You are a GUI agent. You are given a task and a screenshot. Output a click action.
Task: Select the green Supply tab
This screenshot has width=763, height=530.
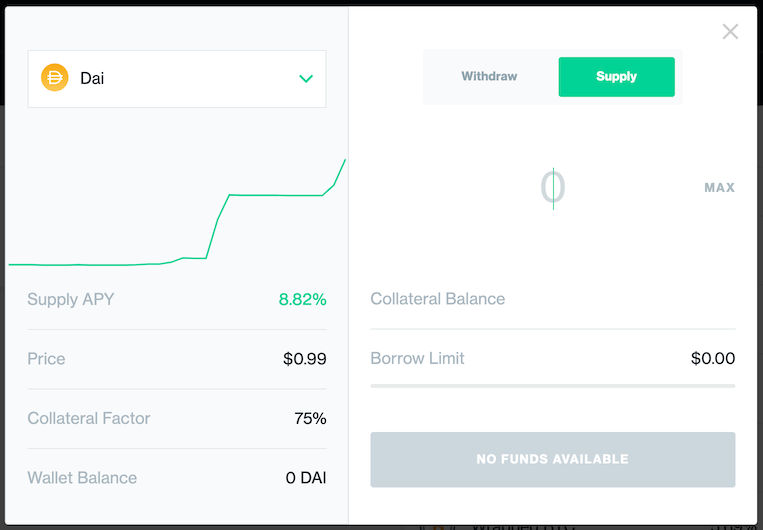(617, 76)
